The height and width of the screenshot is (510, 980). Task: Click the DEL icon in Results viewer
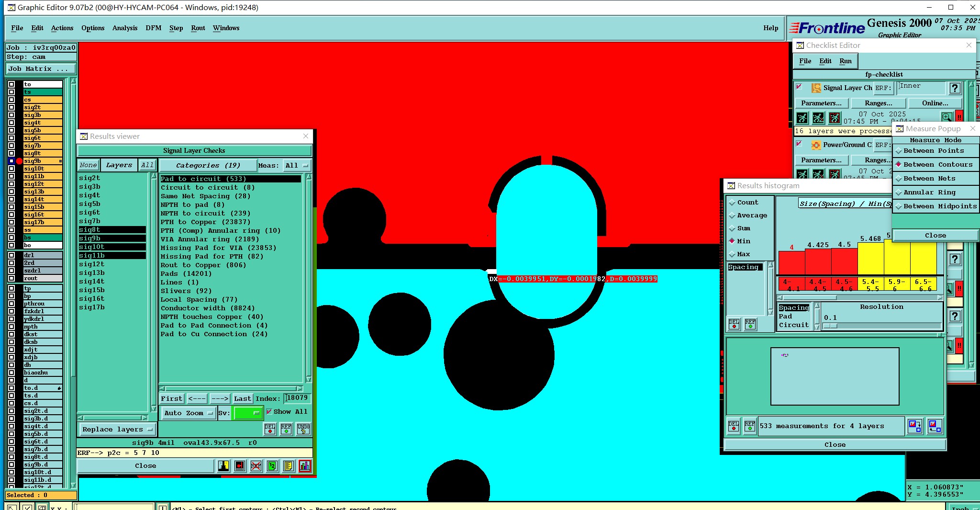pyautogui.click(x=270, y=429)
